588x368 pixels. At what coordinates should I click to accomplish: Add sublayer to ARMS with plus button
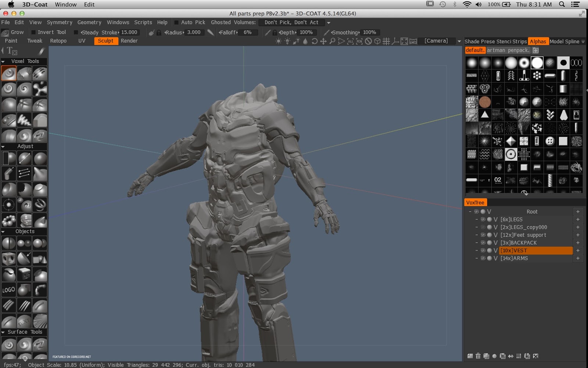(578, 258)
